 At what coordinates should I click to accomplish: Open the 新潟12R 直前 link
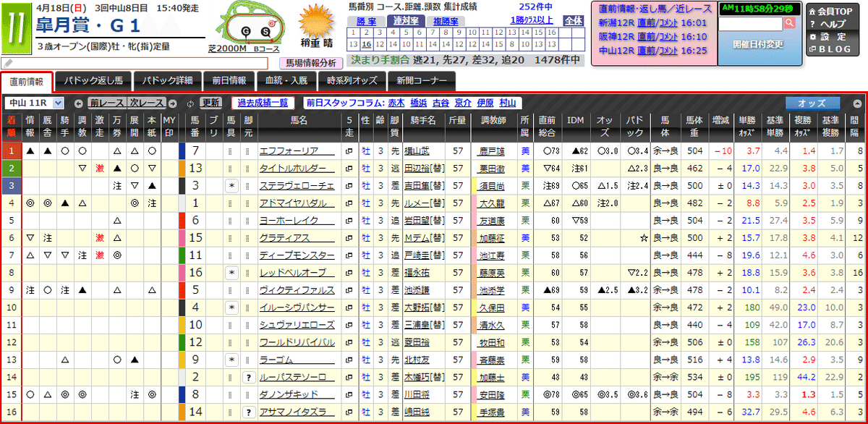[x=647, y=23]
